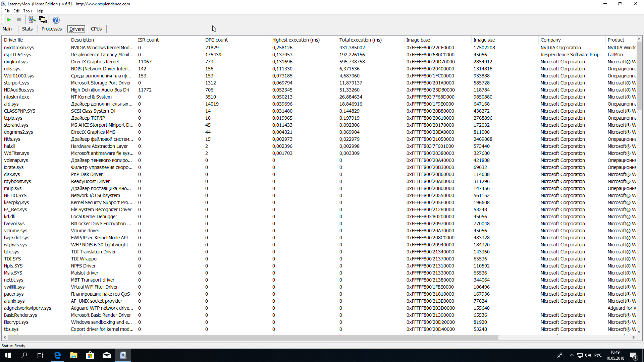Sort by Highest execution (ms) header
The width and height of the screenshot is (644, 362).
pyautogui.click(x=296, y=40)
